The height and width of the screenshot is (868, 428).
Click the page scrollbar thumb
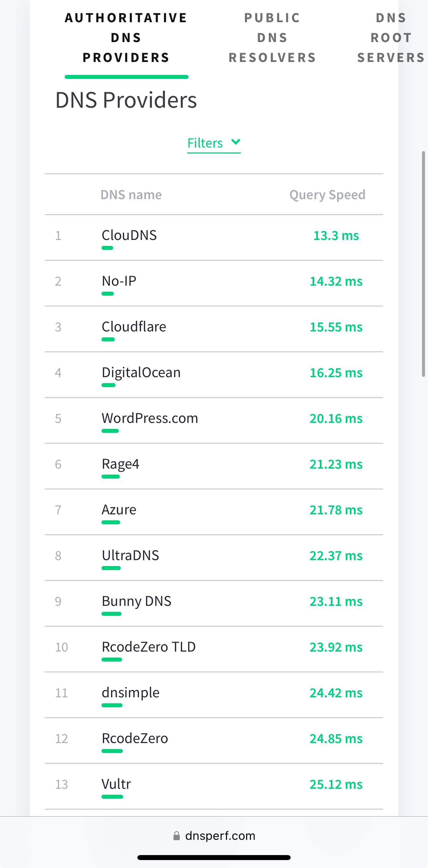pyautogui.click(x=423, y=264)
